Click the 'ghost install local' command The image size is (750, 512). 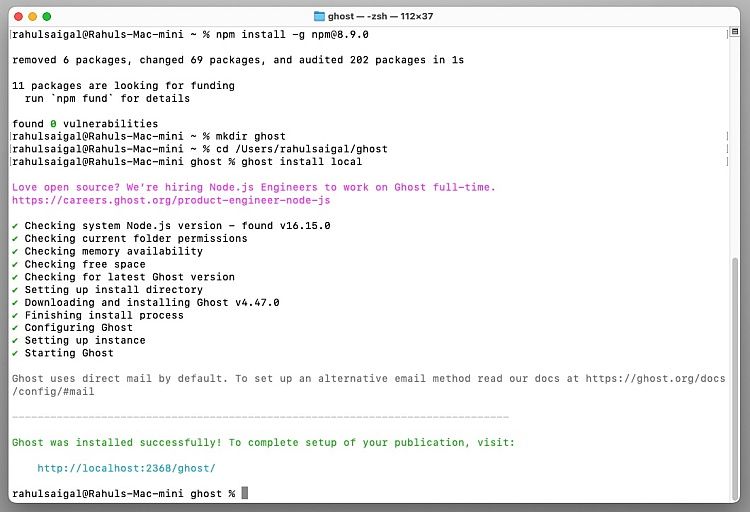click(301, 162)
